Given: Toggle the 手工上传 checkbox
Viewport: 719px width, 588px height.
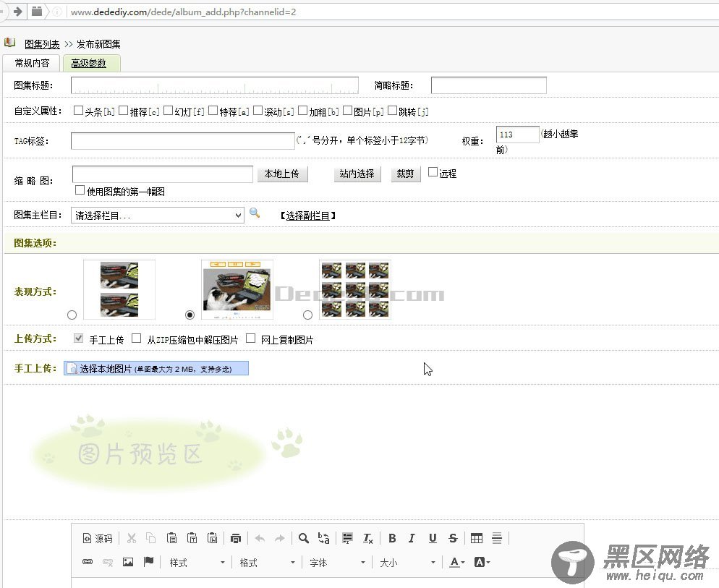Looking at the screenshot, I should pos(78,338).
